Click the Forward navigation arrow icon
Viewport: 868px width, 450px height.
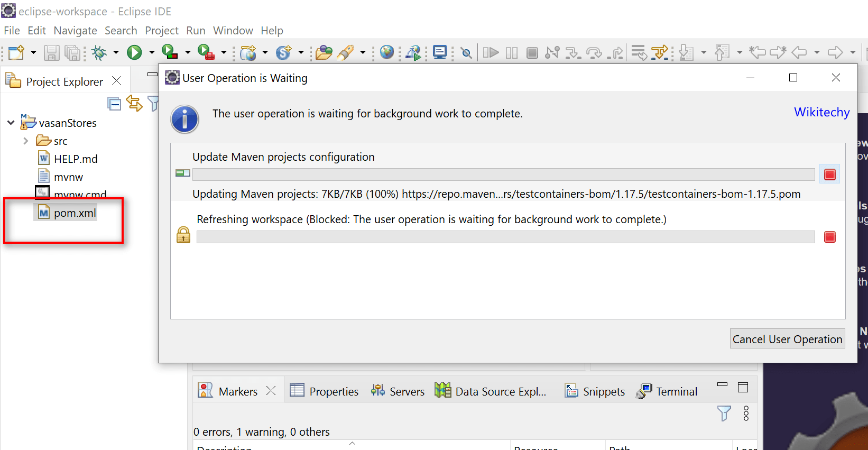coord(835,52)
